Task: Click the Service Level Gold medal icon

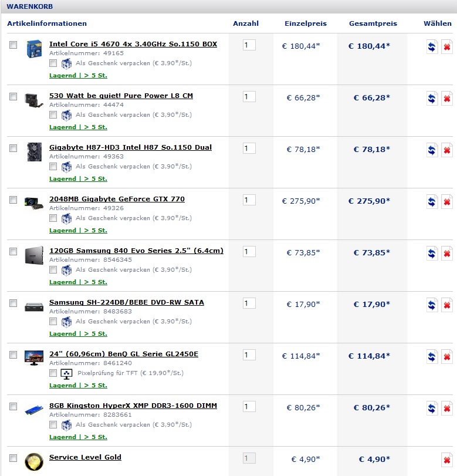Action: click(34, 462)
